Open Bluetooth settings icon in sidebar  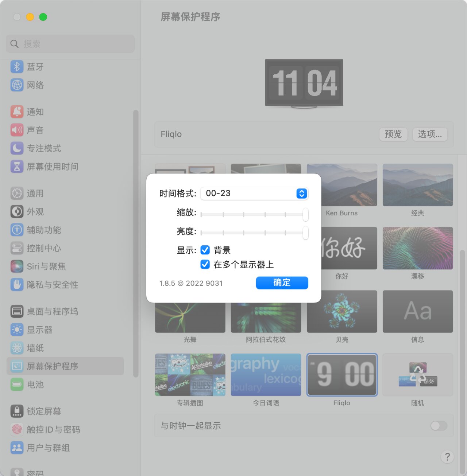17,67
